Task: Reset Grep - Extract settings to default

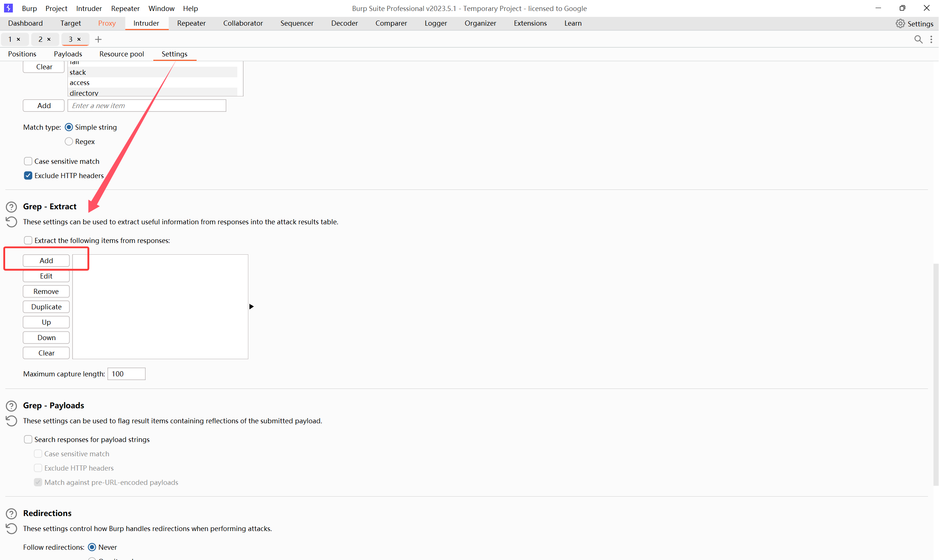Action: [x=11, y=222]
